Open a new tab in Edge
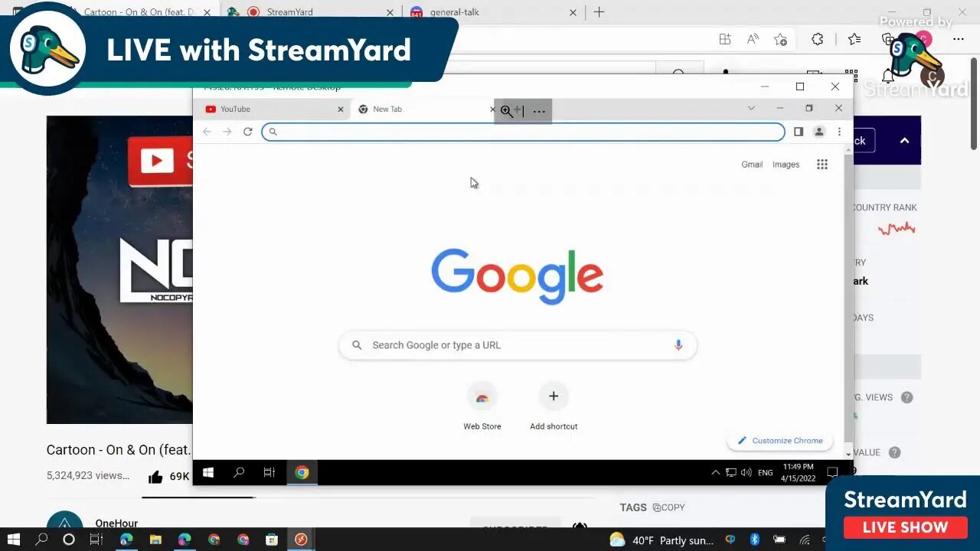 tap(599, 12)
